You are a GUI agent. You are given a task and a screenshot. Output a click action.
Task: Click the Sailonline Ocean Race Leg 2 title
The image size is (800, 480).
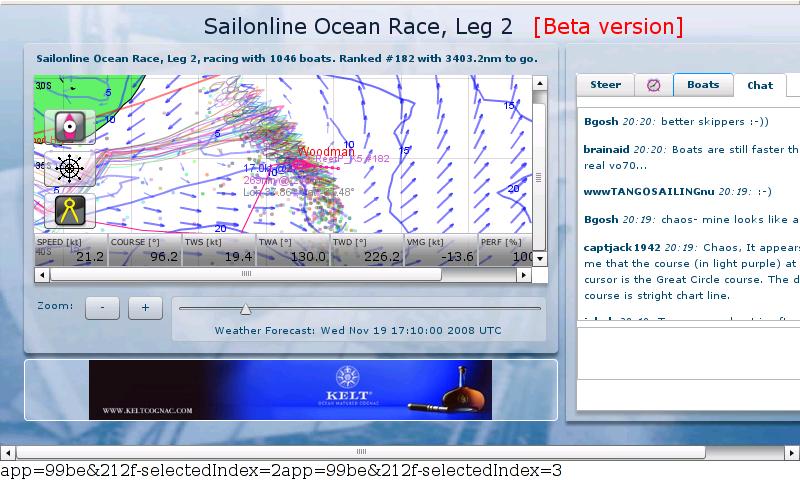point(358,27)
